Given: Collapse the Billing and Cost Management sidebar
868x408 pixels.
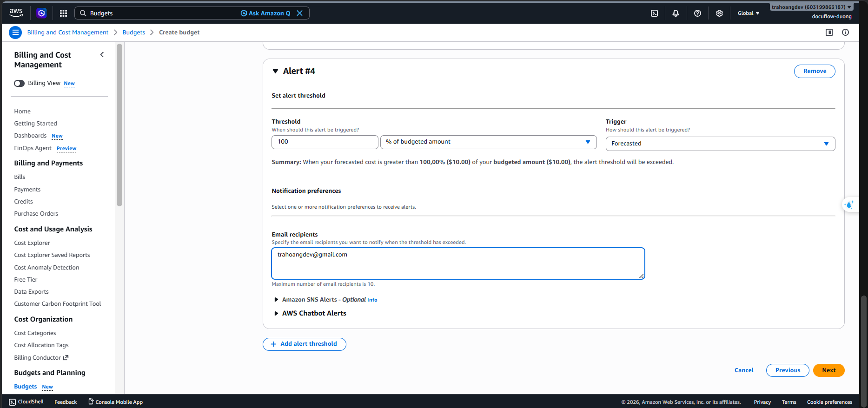Looking at the screenshot, I should (102, 55).
